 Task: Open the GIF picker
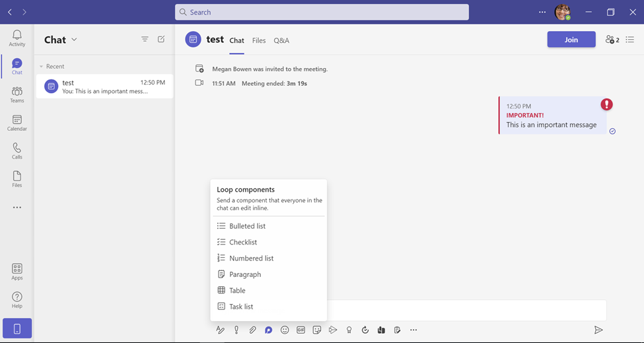point(301,330)
